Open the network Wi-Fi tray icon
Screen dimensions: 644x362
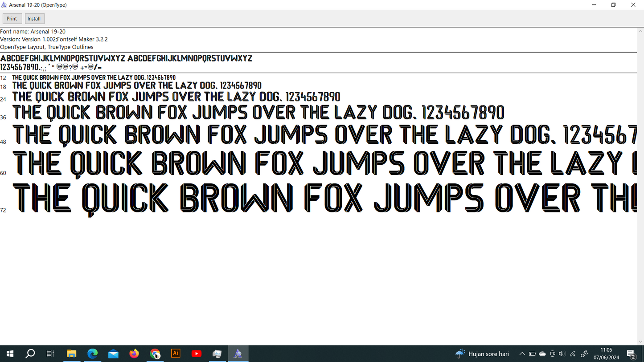click(573, 354)
